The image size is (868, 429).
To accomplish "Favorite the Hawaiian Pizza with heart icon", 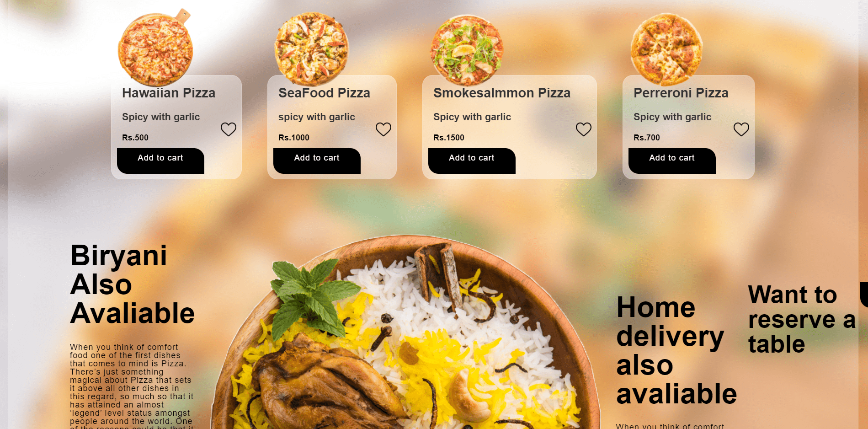I will click(229, 129).
